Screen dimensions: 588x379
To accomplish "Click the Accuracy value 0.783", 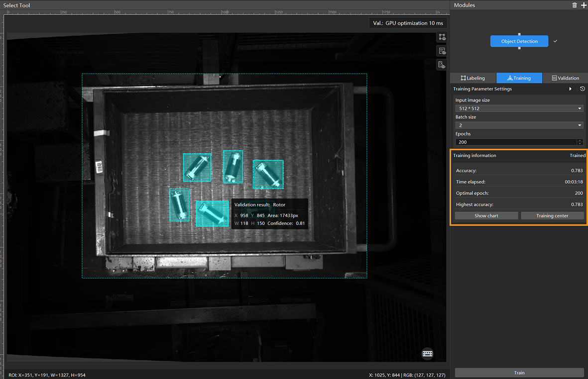I will 577,171.
